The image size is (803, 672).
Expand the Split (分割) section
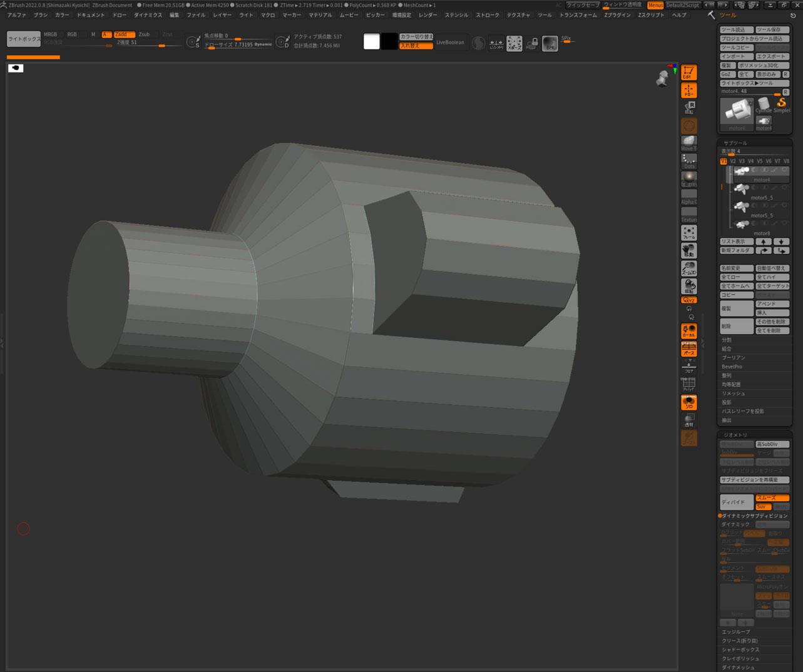[755, 340]
